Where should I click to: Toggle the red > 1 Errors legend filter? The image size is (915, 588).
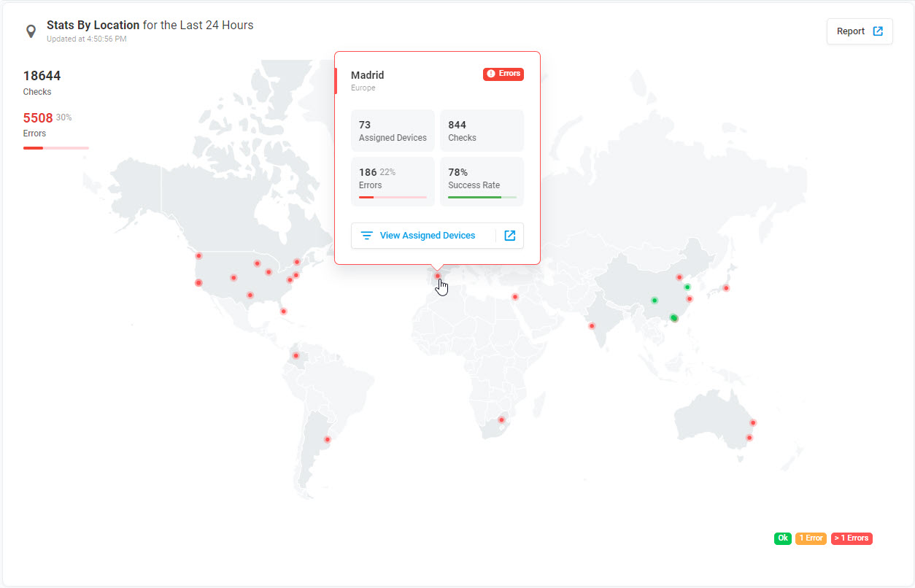point(852,538)
